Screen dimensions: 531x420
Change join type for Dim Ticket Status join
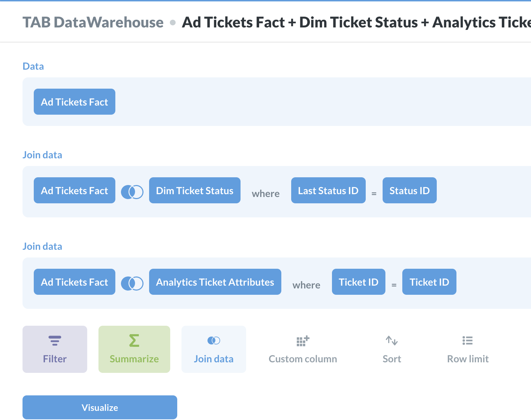[x=132, y=191]
